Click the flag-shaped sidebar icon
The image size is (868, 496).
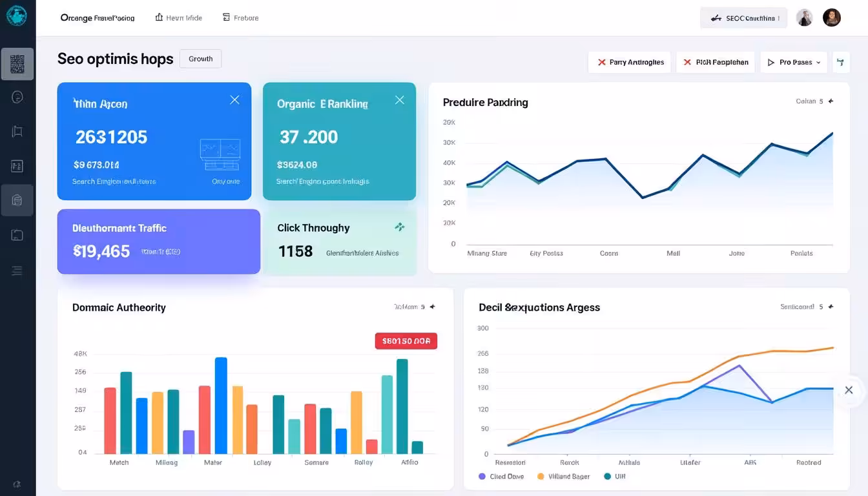[x=17, y=132]
